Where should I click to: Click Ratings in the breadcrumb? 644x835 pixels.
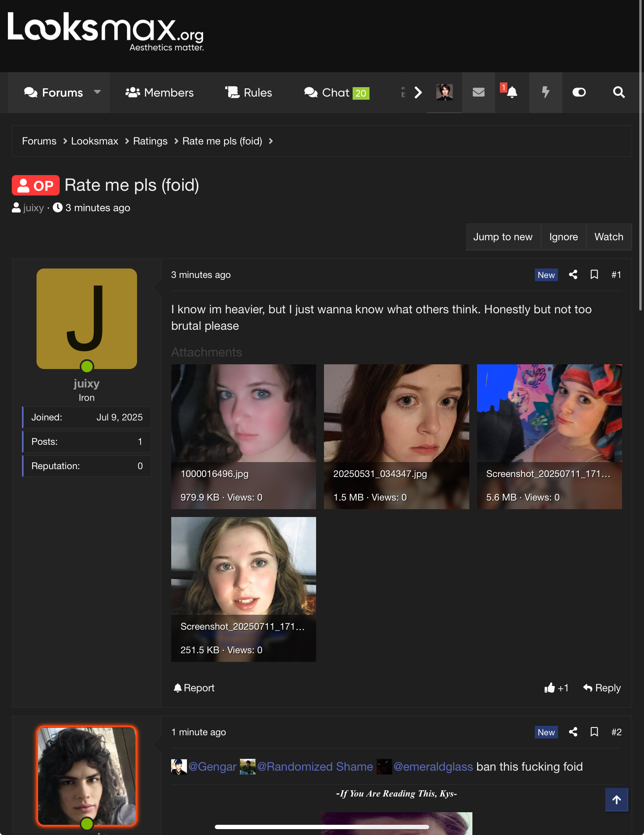click(150, 141)
